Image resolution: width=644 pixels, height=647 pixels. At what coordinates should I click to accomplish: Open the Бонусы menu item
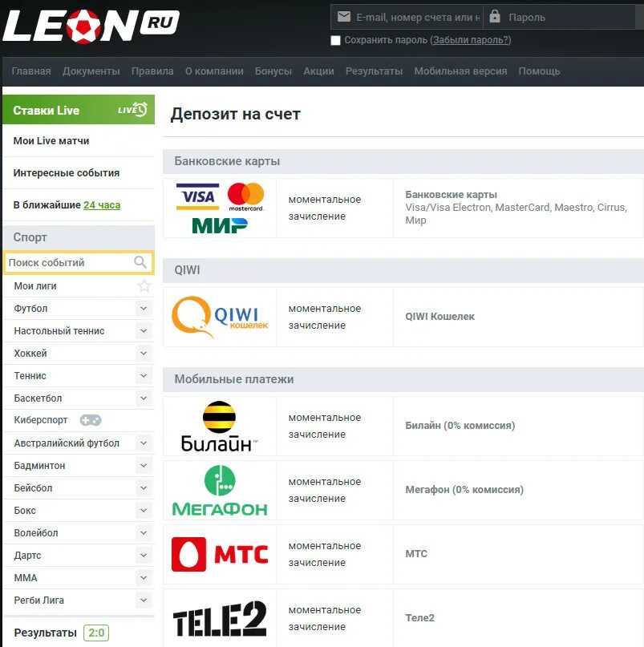click(273, 71)
